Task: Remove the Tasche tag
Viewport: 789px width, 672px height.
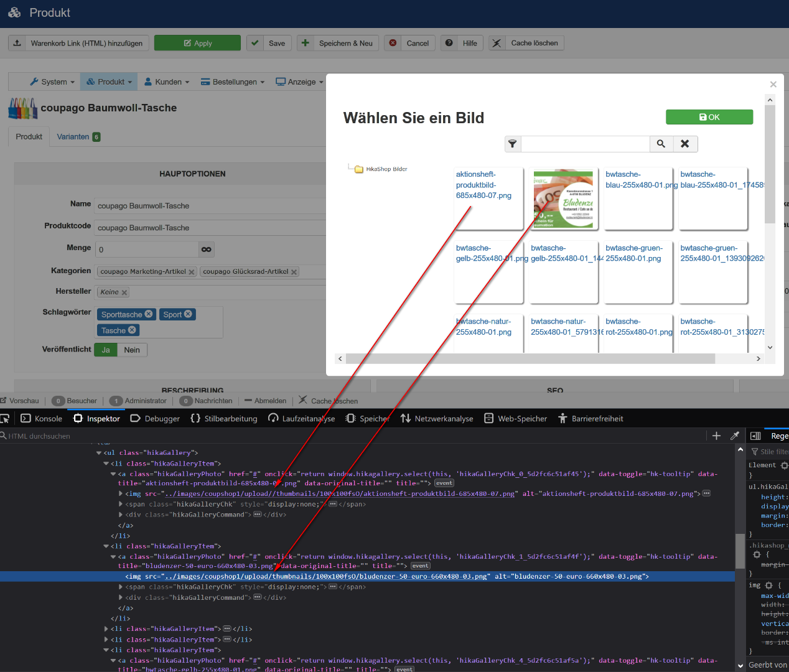Action: pos(132,330)
